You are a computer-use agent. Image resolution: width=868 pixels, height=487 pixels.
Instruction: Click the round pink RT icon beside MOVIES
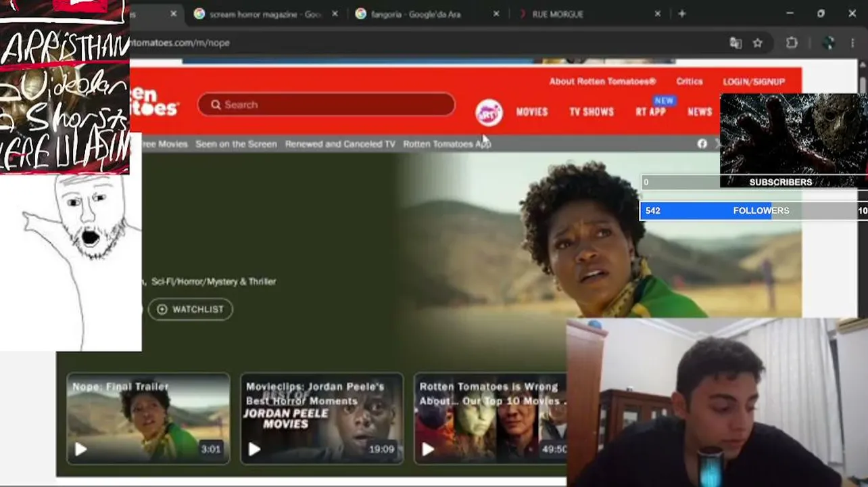[489, 112]
